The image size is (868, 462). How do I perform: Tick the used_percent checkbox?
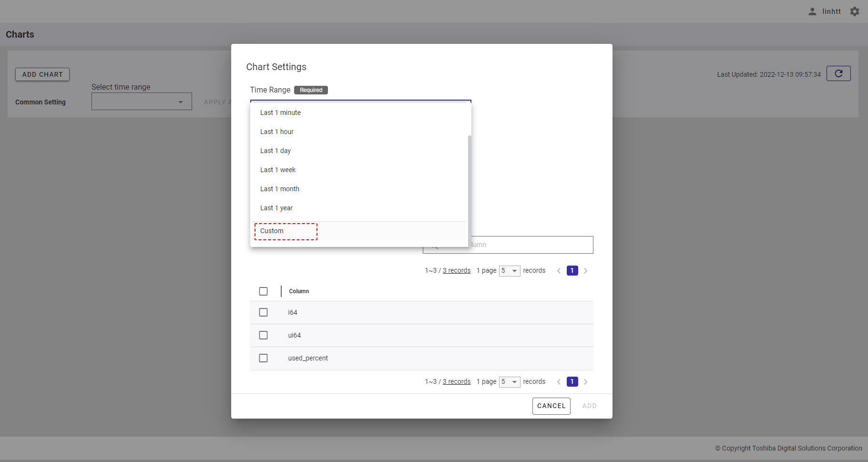pos(263,358)
